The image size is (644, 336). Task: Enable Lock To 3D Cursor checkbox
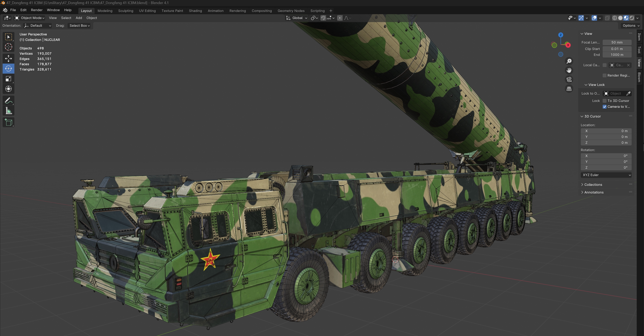pyautogui.click(x=604, y=101)
